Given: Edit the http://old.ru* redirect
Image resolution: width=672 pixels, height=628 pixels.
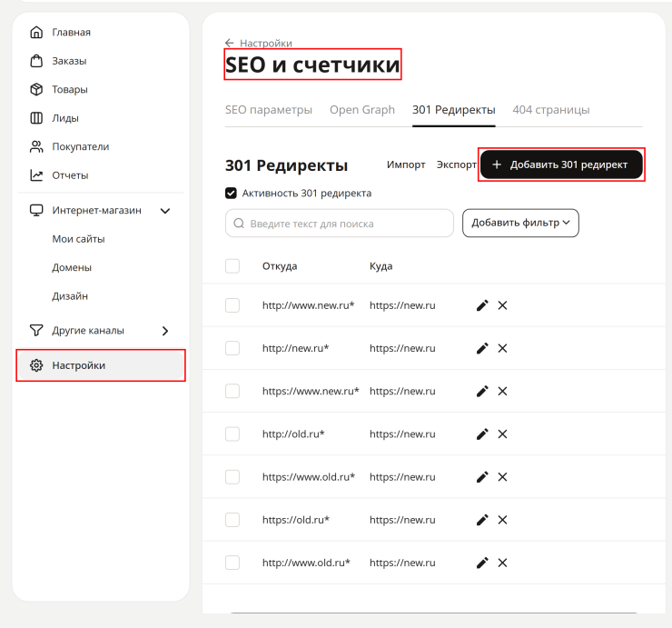Looking at the screenshot, I should 482,434.
